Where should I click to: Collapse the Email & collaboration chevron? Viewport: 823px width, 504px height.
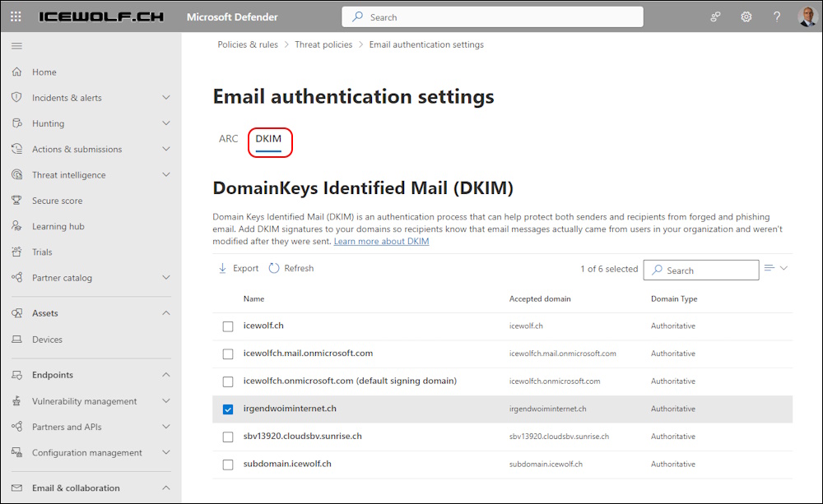(x=166, y=488)
